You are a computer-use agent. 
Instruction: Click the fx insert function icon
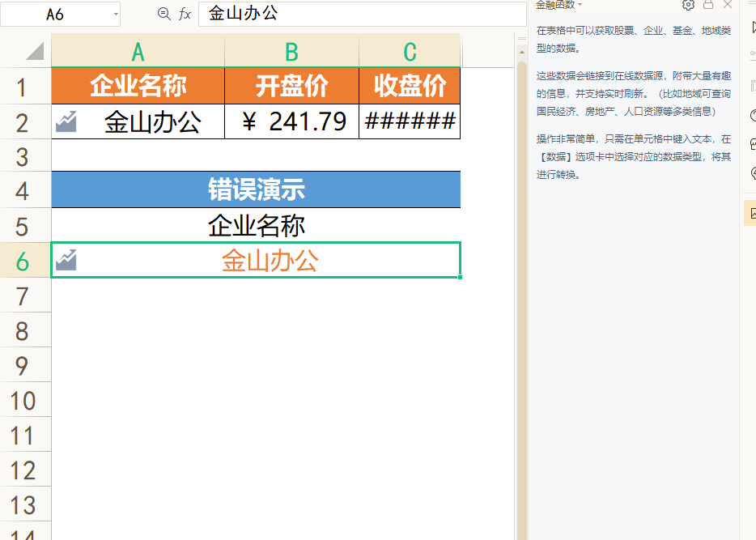coord(185,14)
